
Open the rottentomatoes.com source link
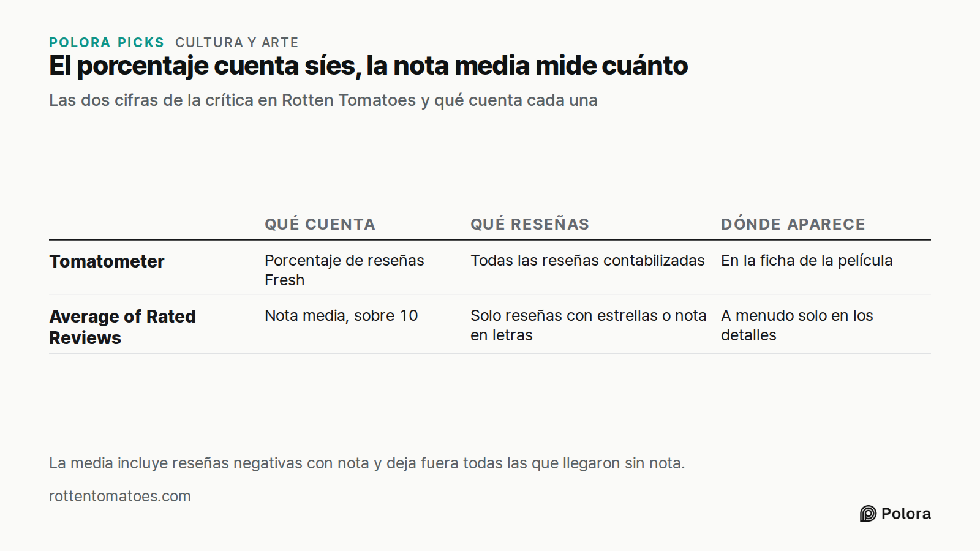(x=120, y=496)
